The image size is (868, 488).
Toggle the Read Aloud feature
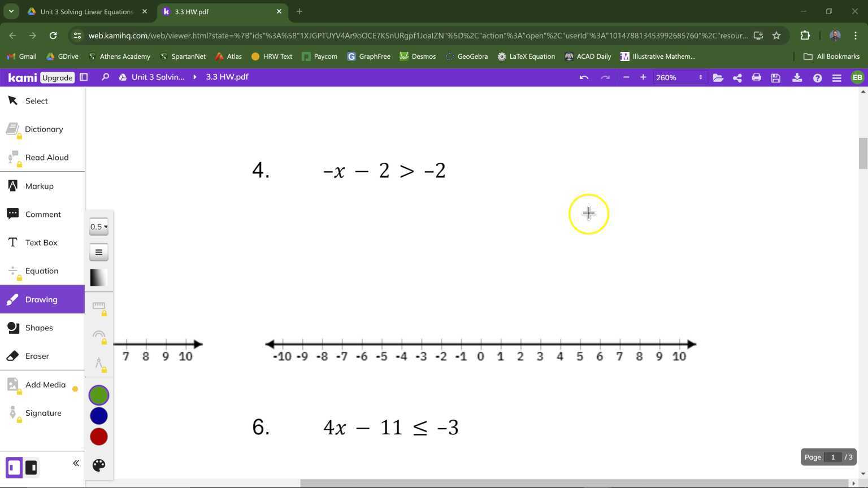(x=46, y=157)
